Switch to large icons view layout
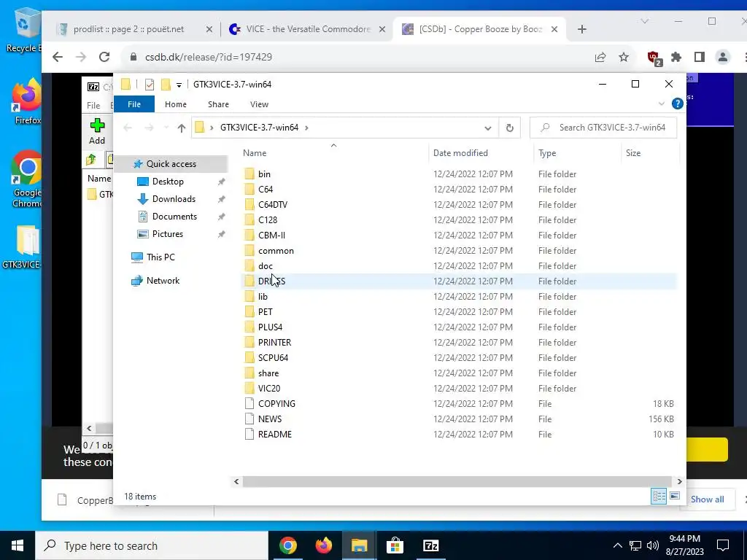The image size is (747, 560). coord(675,496)
